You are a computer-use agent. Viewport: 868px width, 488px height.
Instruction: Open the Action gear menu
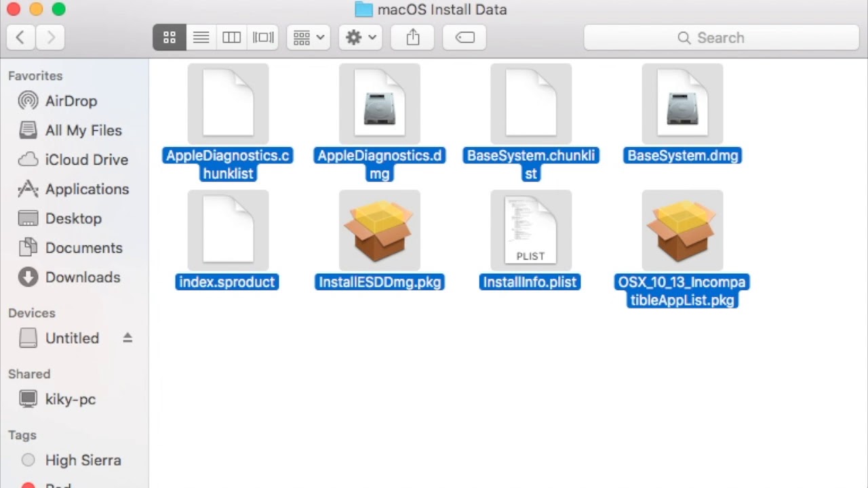click(361, 37)
